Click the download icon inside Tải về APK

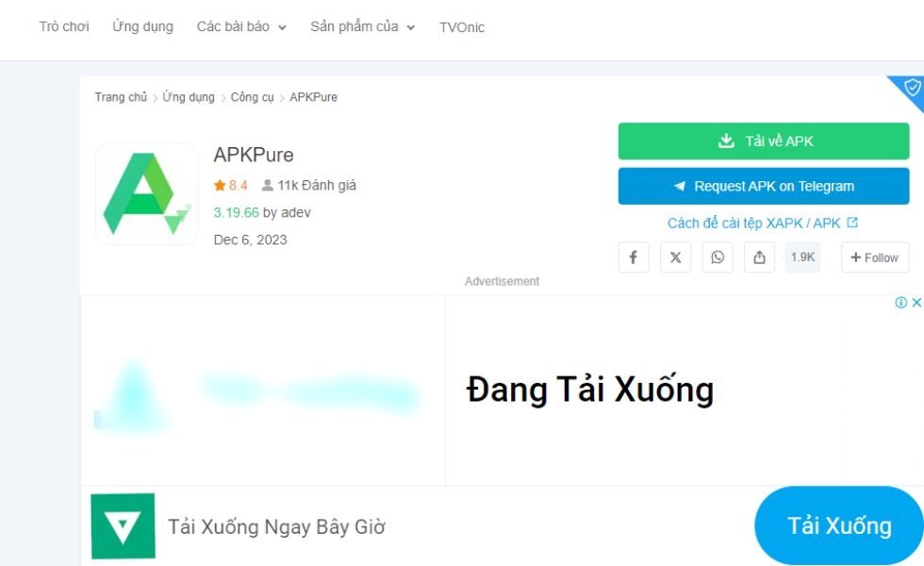coord(725,140)
